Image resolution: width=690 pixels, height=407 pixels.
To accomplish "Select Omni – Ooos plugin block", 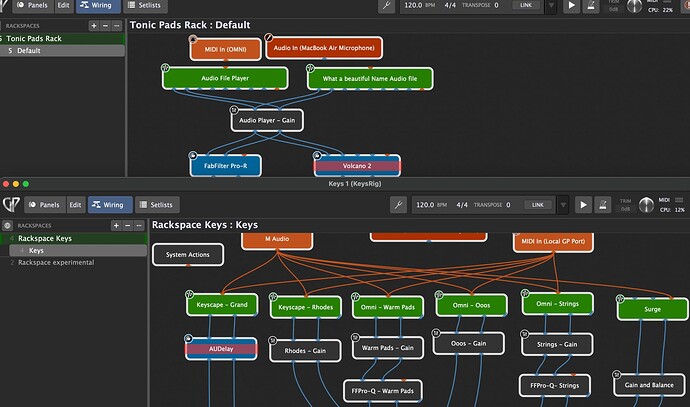I will tap(471, 305).
